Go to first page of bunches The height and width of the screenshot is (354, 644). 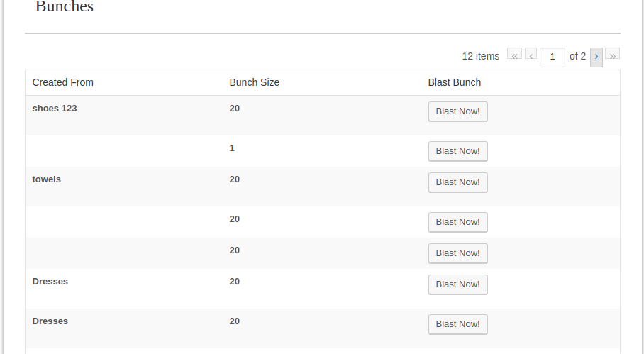514,56
